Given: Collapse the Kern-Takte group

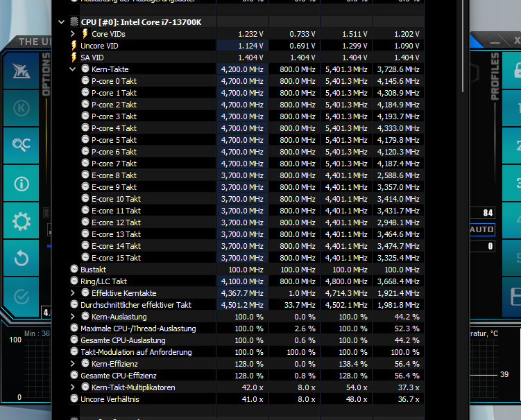Looking at the screenshot, I should 73,69.
